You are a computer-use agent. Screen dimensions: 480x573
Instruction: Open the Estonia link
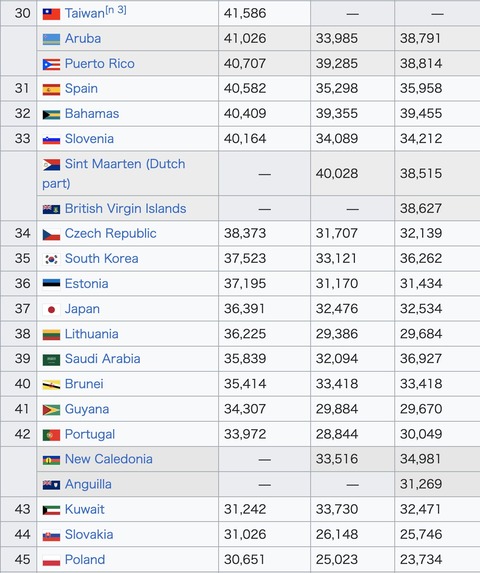[x=87, y=284]
